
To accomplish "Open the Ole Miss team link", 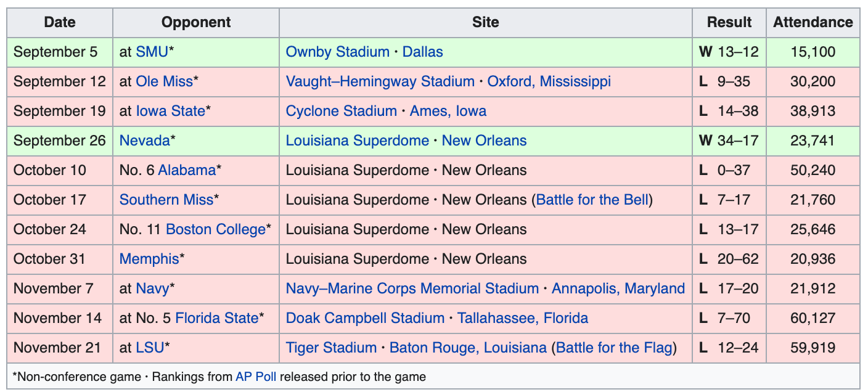I will coord(165,81).
